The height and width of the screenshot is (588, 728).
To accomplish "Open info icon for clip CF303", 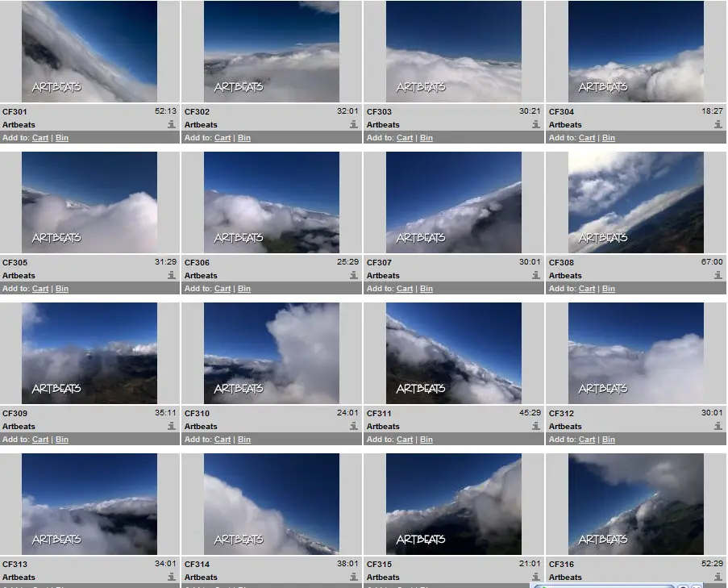I will coord(536,124).
